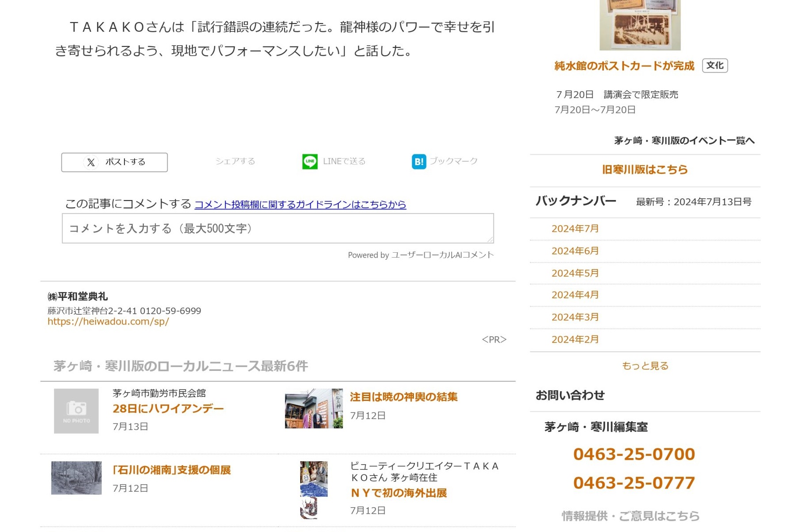Click the ポストする button
The height and width of the screenshot is (532, 800).
(x=114, y=162)
